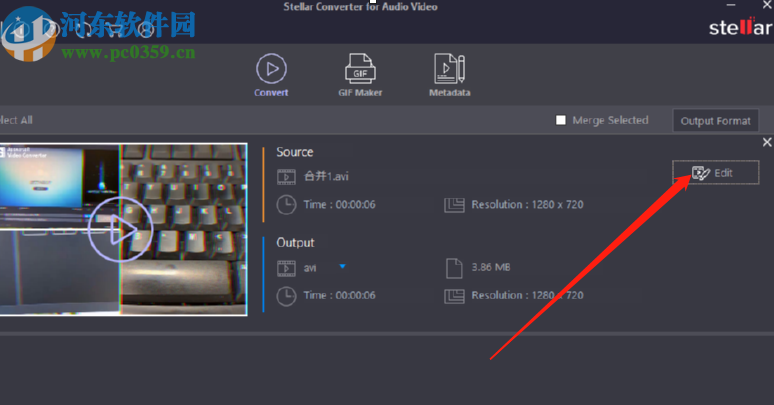Click the output size 3.86 MB
774x405 pixels.
click(491, 267)
